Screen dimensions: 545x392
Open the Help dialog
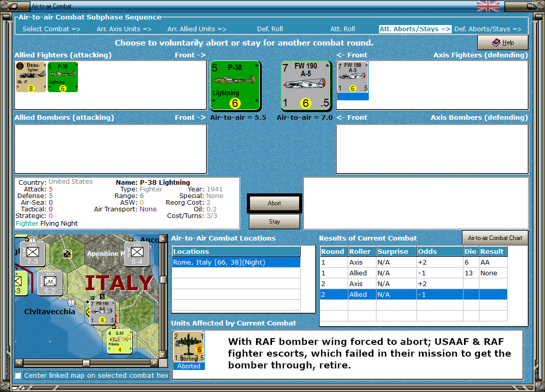pyautogui.click(x=502, y=42)
